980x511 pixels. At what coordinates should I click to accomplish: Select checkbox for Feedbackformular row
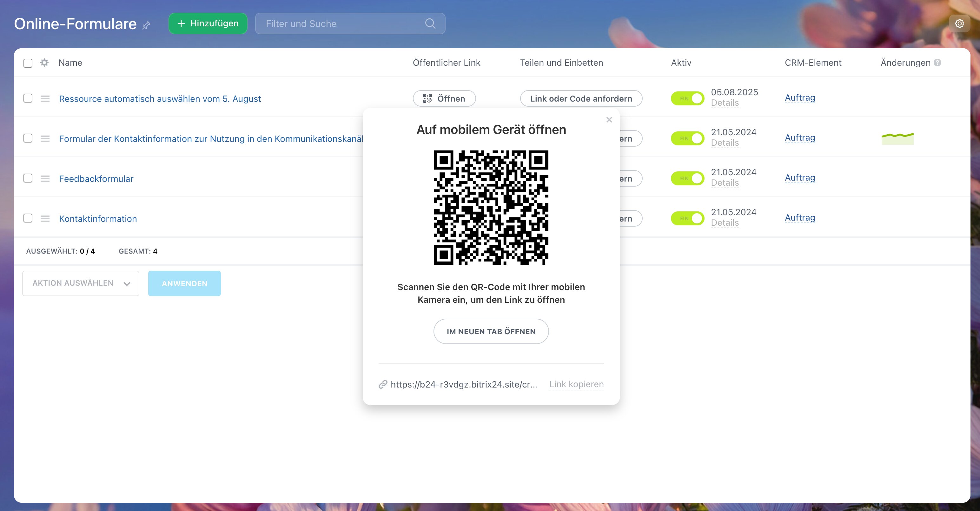28,178
